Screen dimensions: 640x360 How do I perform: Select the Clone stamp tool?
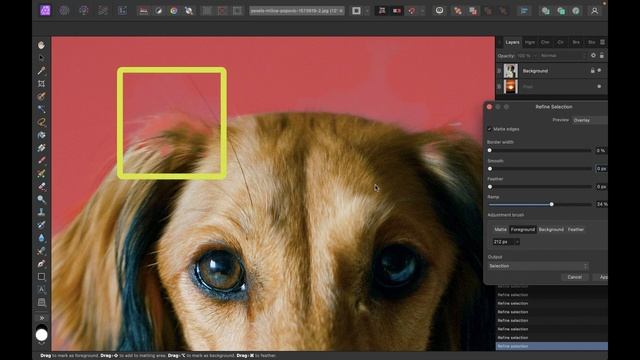pos(41,212)
